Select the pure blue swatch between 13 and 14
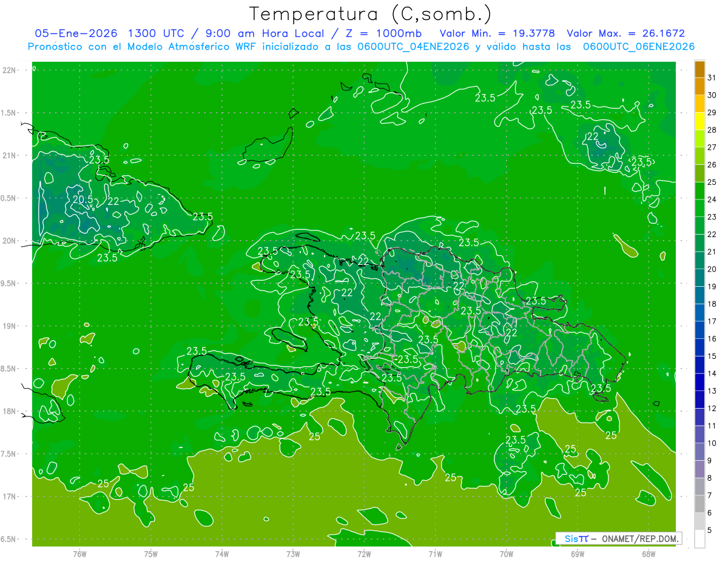Viewport: 728px width, 562px height. [x=699, y=383]
